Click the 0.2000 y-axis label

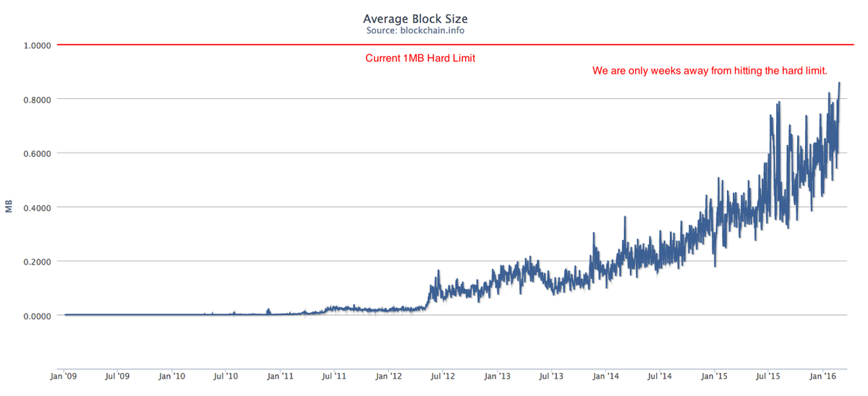click(37, 262)
